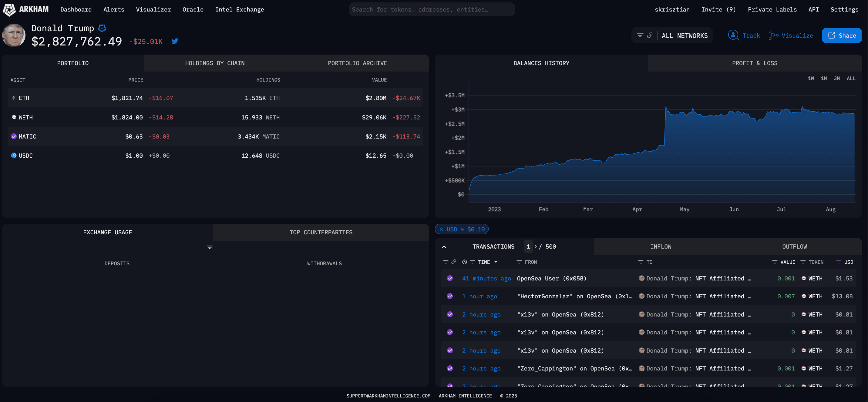Select the BALANCES HISTORY tab
Screen dimensions: 868x402
point(541,63)
